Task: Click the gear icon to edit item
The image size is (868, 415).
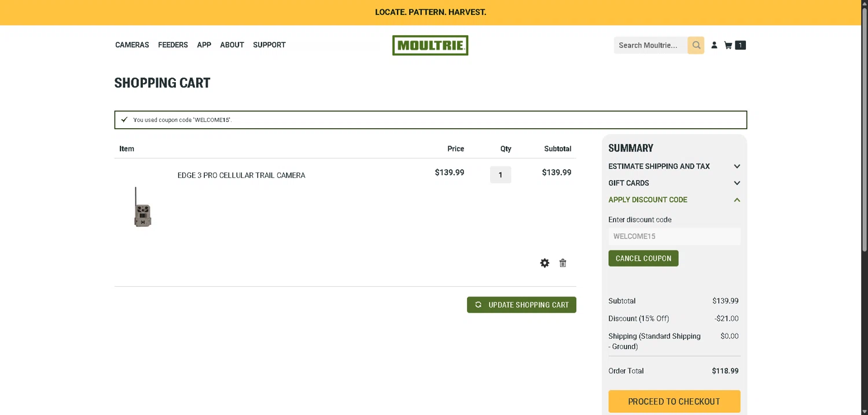Action: point(545,263)
